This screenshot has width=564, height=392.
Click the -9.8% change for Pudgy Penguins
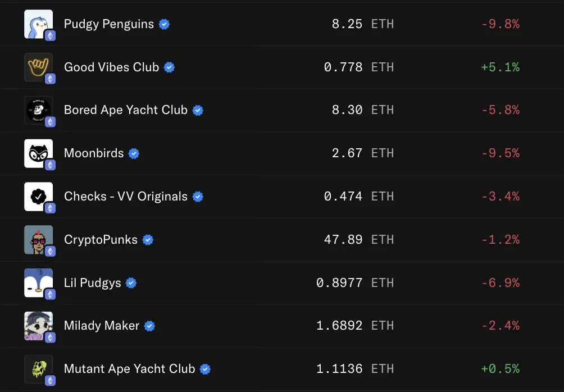point(500,24)
